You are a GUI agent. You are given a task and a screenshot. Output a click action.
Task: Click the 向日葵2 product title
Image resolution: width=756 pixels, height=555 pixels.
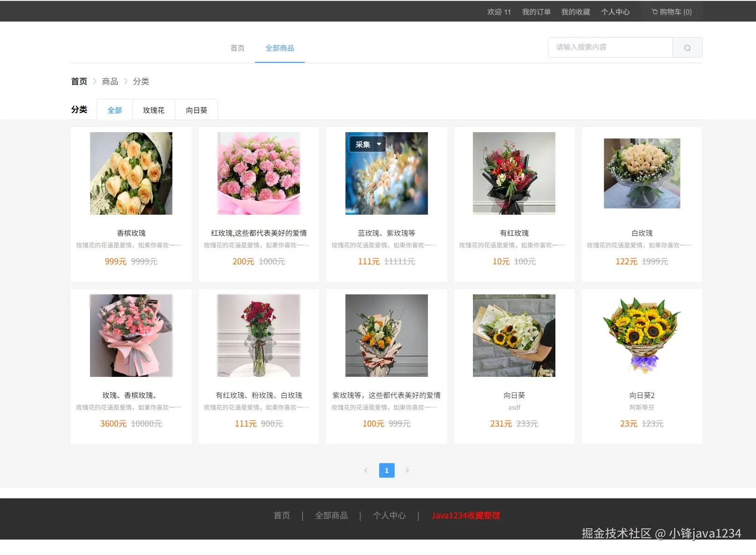coord(642,395)
